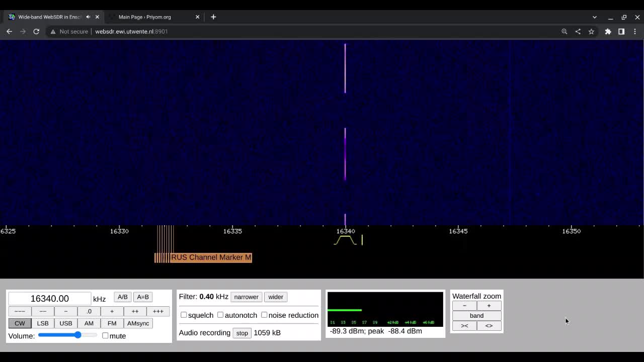Screen dimensions: 644x362
Task: Select the USB demodulation mode
Action: click(66, 323)
